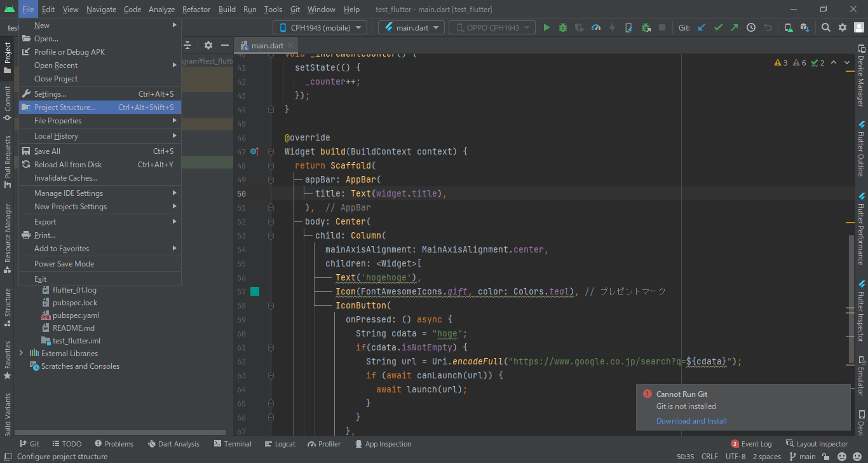Attach debugger to Android process icon
Image resolution: width=868 pixels, height=463 pixels.
(x=646, y=27)
